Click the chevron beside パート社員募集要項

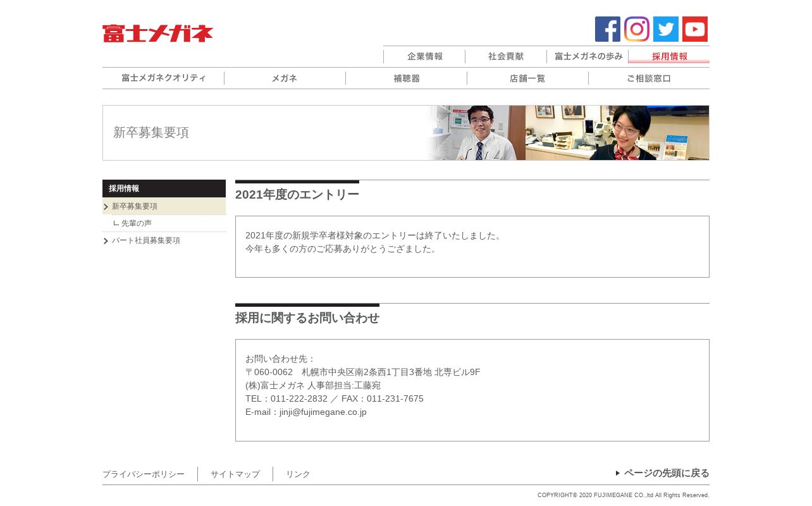click(x=106, y=241)
